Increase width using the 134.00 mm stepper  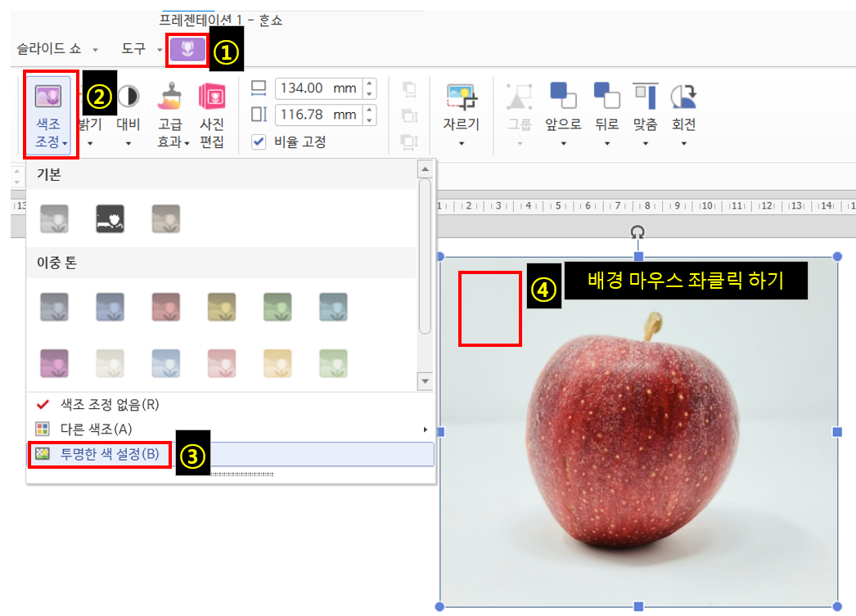[x=370, y=83]
